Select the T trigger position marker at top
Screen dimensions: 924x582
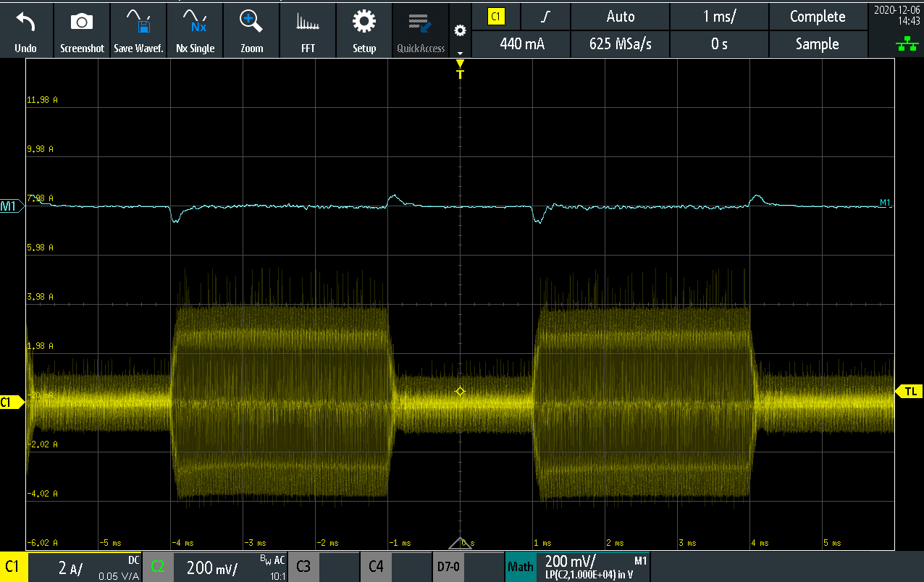[x=460, y=69]
